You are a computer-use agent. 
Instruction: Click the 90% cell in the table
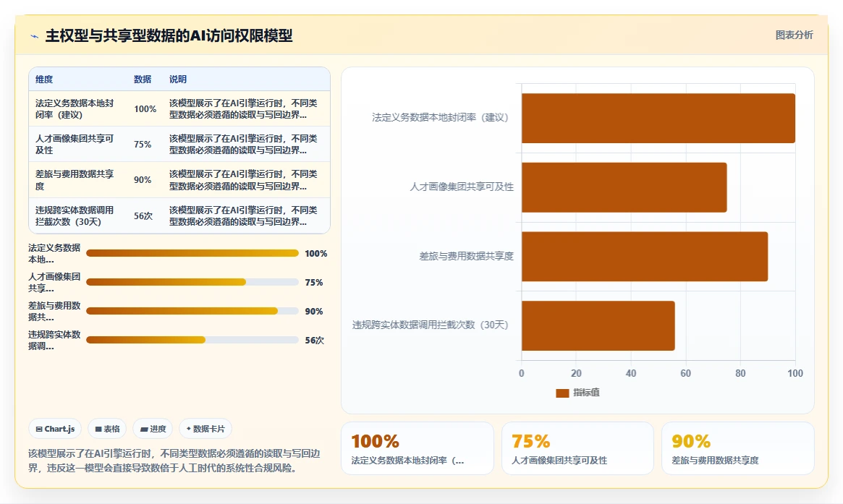143,180
